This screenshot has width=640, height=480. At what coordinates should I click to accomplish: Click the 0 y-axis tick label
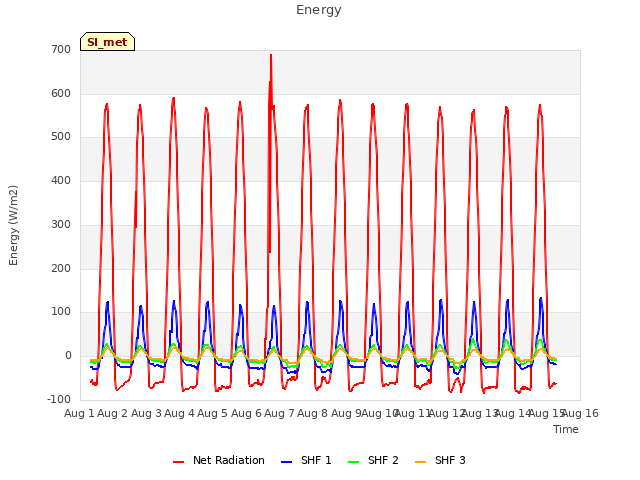coord(68,356)
